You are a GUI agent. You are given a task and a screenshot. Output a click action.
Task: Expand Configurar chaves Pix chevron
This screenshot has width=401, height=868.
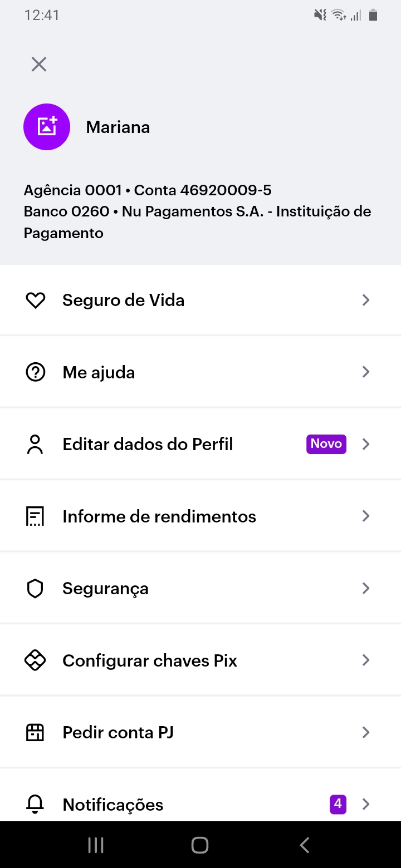[366, 660]
